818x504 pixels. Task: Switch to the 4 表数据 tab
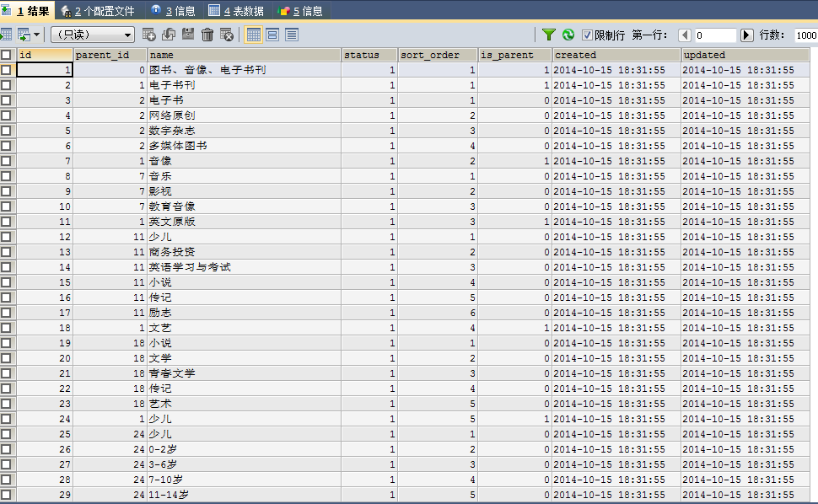236,10
